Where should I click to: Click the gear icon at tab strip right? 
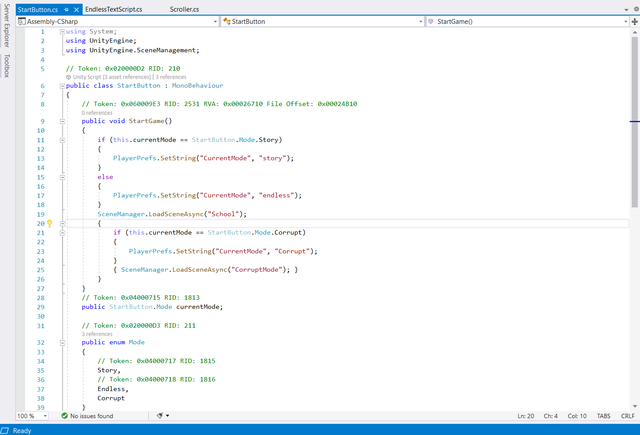pos(636,9)
